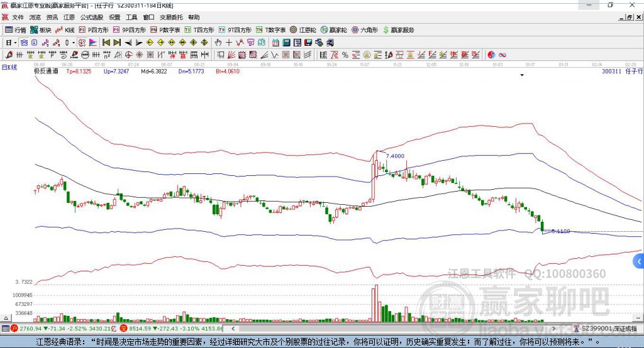Viewport: 644px width, 348px height.
Task: Click the save floppy-disk icon
Action: [x=308, y=43]
